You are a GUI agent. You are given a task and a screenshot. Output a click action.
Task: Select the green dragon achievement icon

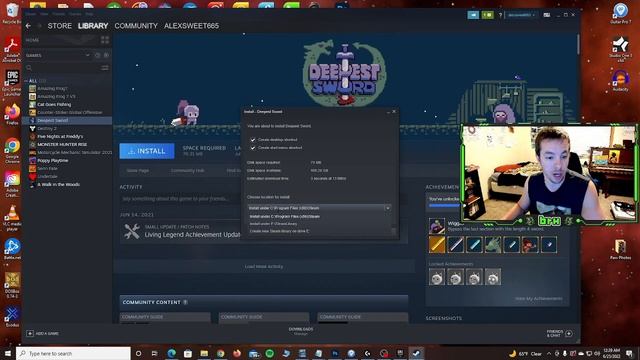493,245
